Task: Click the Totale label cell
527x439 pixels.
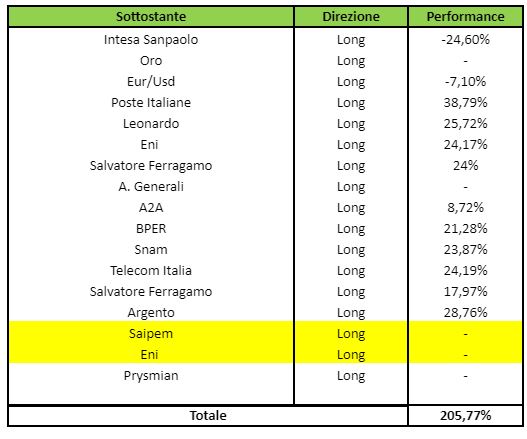Action: (x=208, y=416)
